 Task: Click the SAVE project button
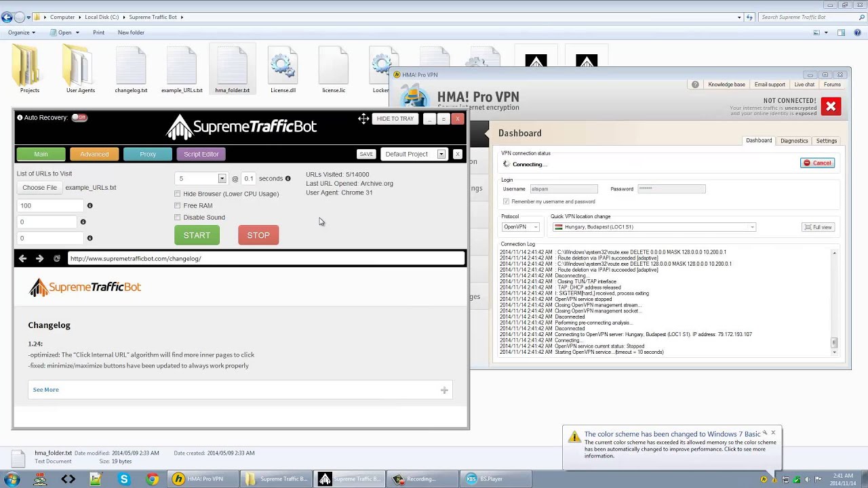[366, 154]
